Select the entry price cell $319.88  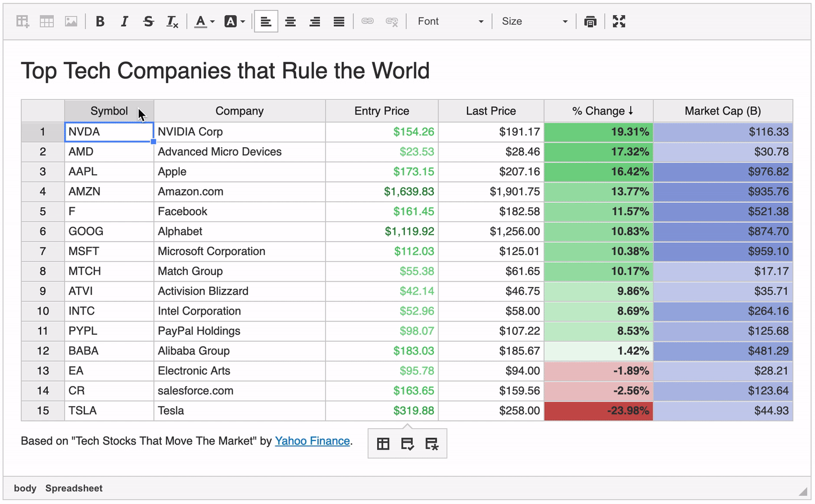pyautogui.click(x=382, y=411)
